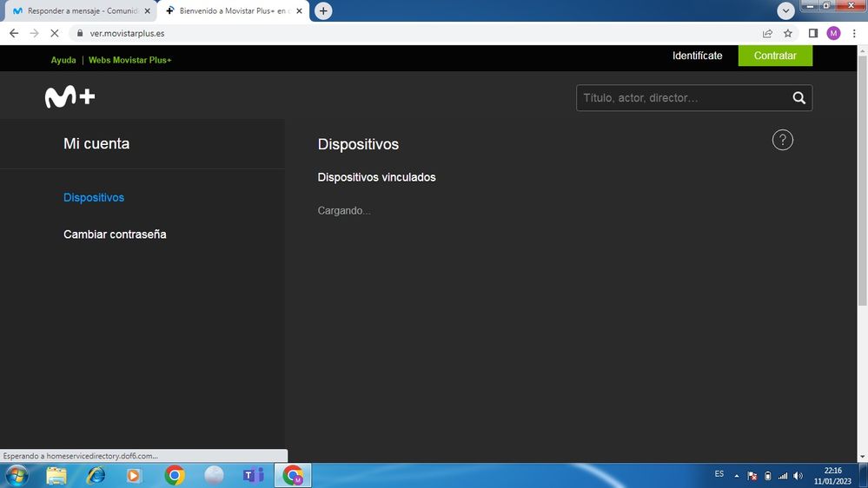Stop page loading with X button
The height and width of the screenshot is (488, 868).
(x=54, y=33)
